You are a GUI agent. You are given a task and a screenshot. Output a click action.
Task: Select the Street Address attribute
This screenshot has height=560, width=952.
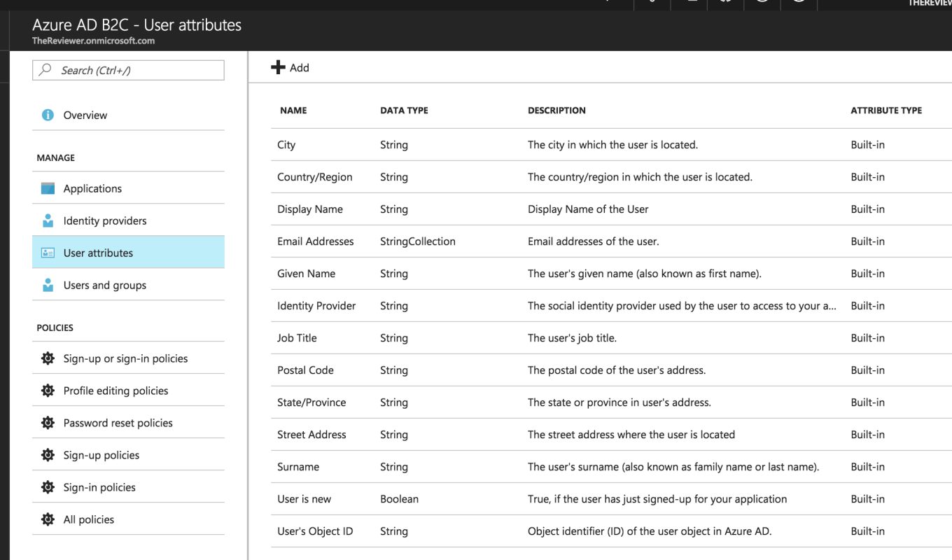coord(611,435)
